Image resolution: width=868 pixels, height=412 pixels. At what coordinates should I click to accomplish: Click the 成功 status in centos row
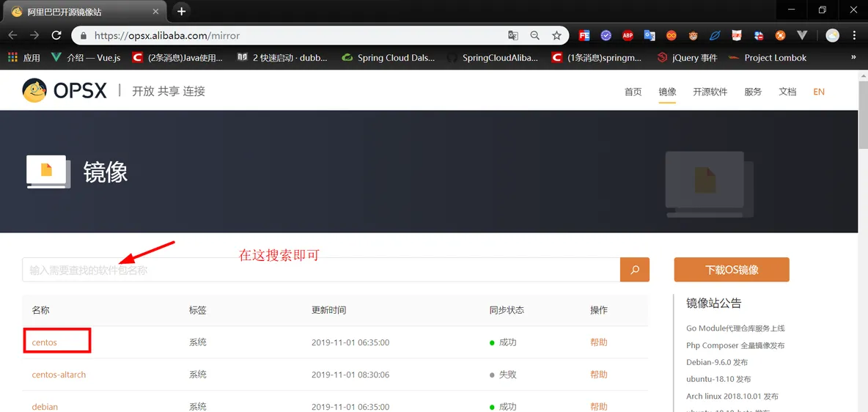tap(503, 342)
